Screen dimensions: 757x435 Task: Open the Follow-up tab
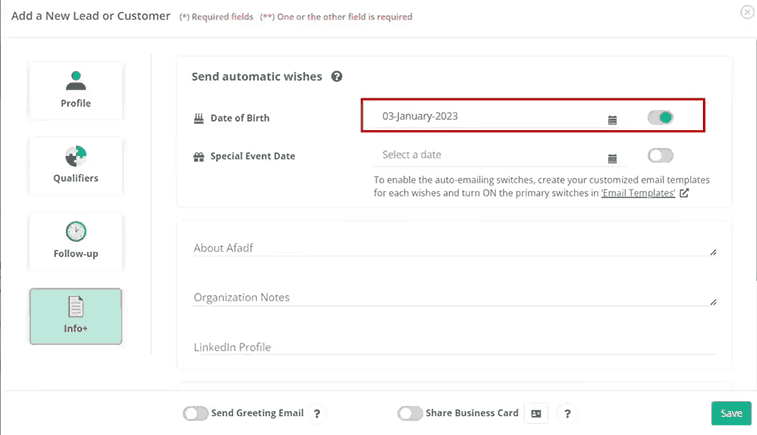point(76,241)
